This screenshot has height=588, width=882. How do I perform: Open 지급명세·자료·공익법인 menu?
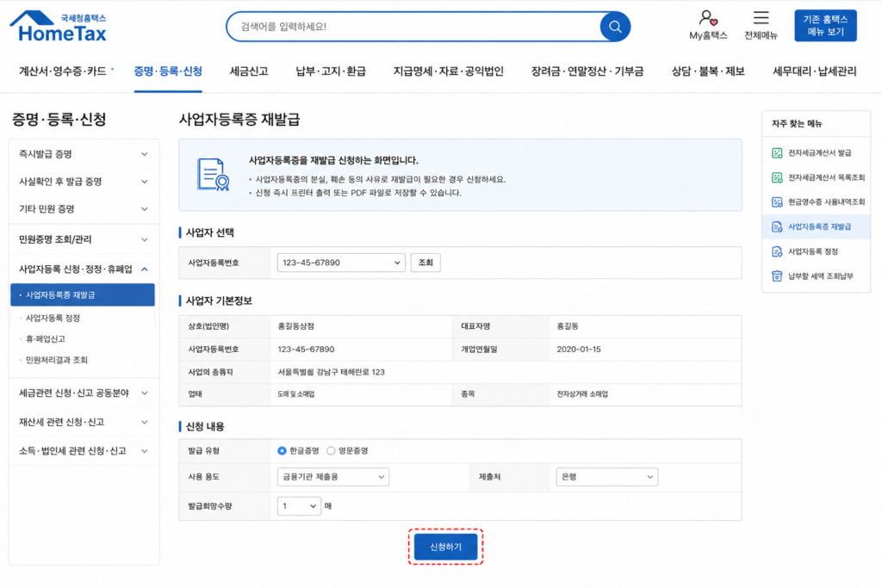click(x=448, y=71)
